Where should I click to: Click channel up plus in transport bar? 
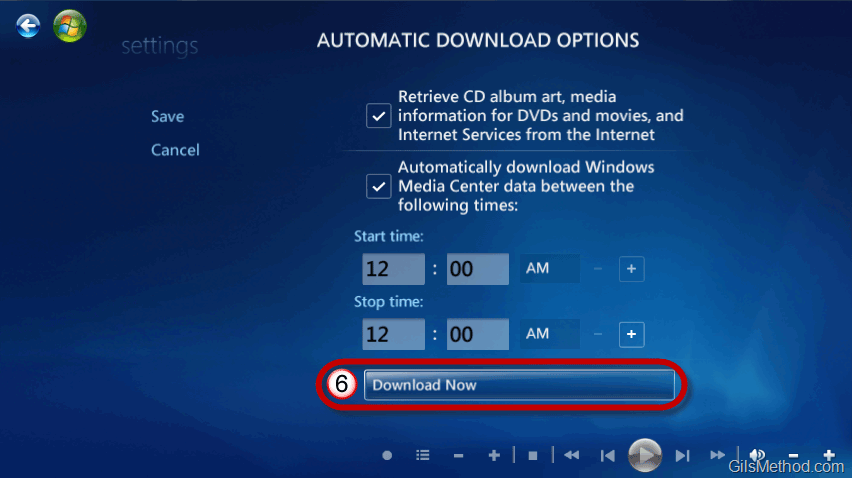click(494, 455)
